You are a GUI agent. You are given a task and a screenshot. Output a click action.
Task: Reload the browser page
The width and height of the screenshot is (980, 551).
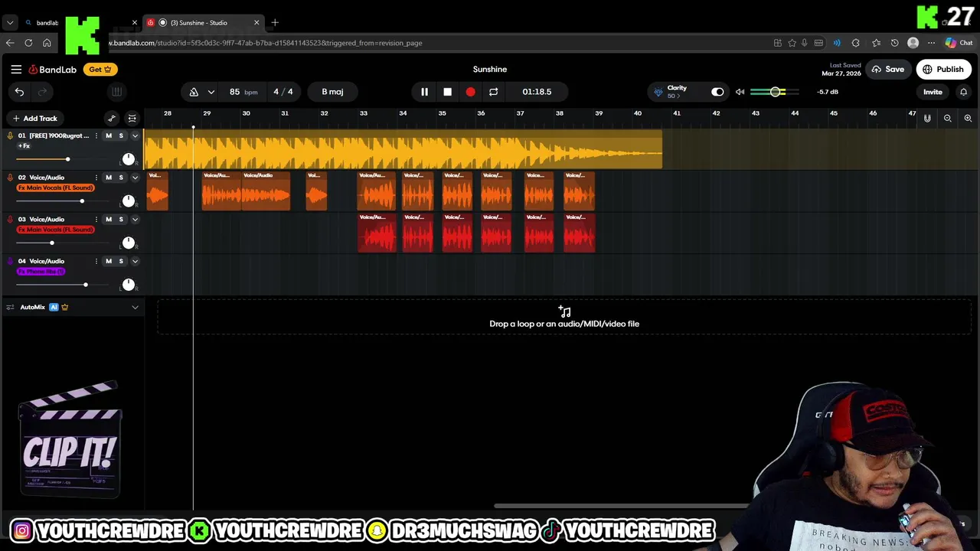pos(28,43)
